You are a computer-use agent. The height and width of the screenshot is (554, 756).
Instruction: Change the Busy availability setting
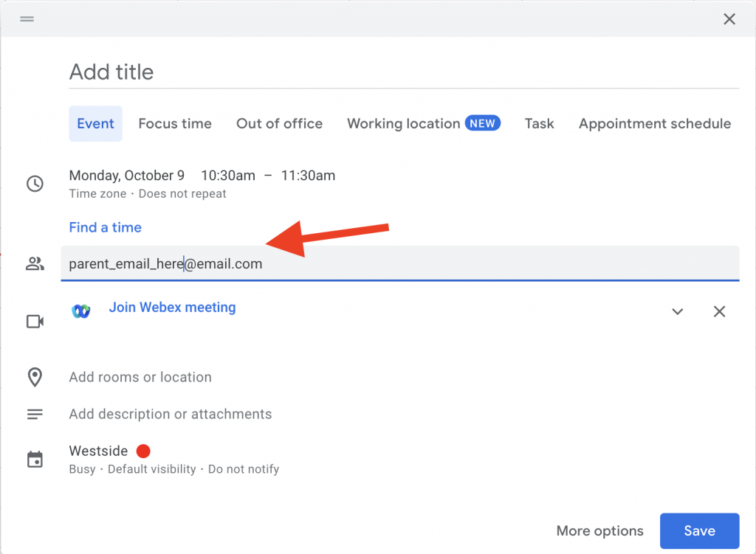tap(82, 469)
